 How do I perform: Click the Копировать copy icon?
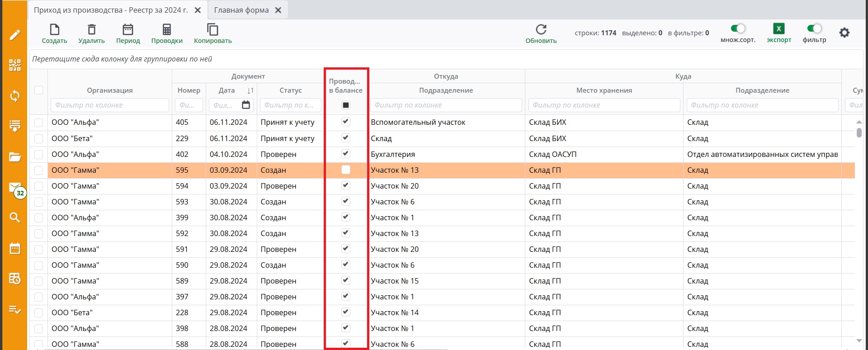tap(212, 30)
